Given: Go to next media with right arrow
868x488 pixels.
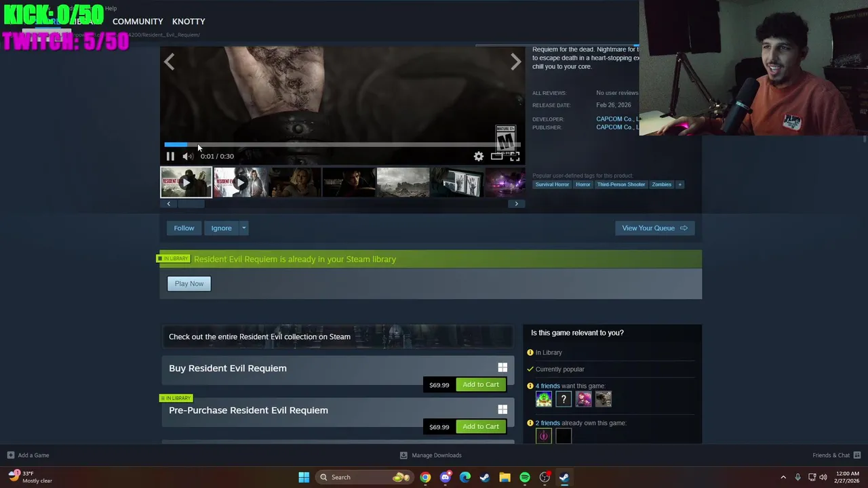Looking at the screenshot, I should point(516,62).
